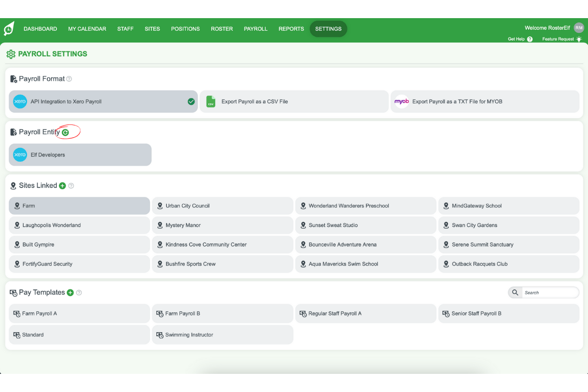The width and height of the screenshot is (588, 392).
Task: Click the refresh icon next to Payroll Entity
Action: point(66,132)
